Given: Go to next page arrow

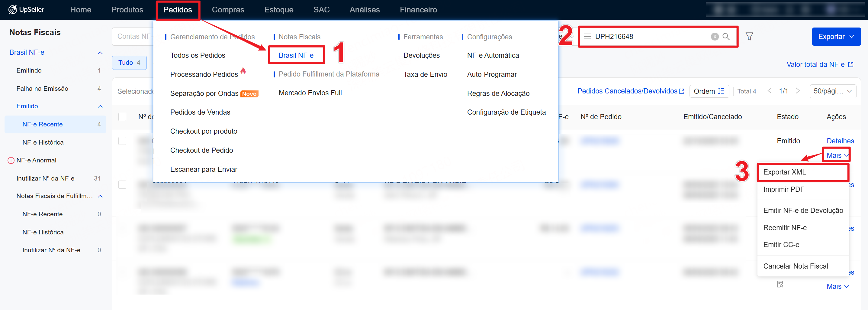Looking at the screenshot, I should (798, 91).
